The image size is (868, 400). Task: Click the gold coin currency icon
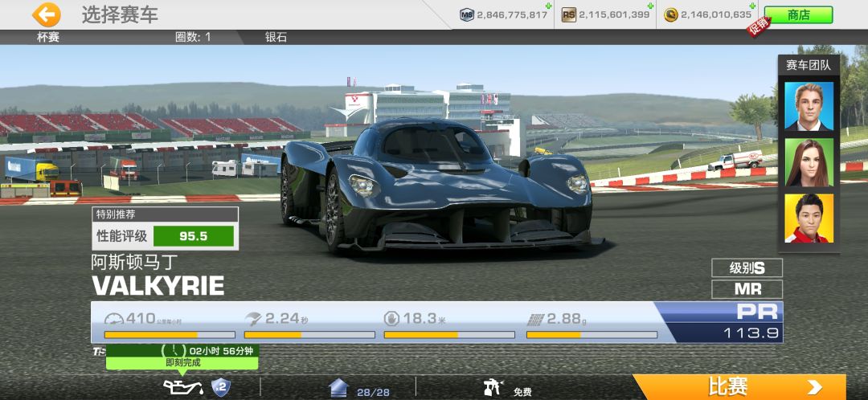coord(671,15)
